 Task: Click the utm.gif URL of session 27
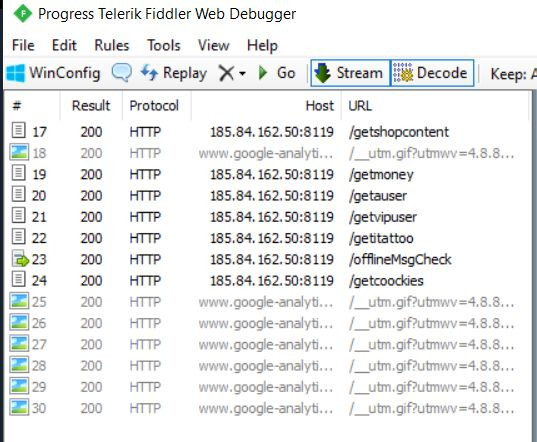point(432,345)
